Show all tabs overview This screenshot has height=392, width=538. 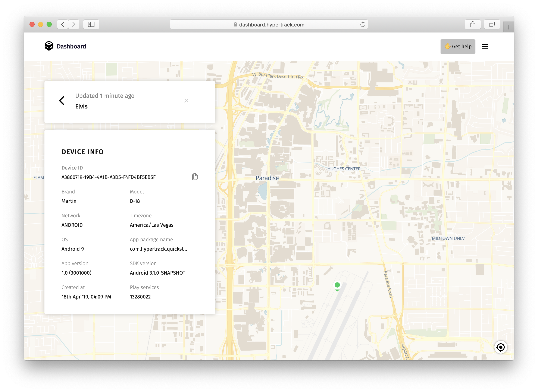492,24
